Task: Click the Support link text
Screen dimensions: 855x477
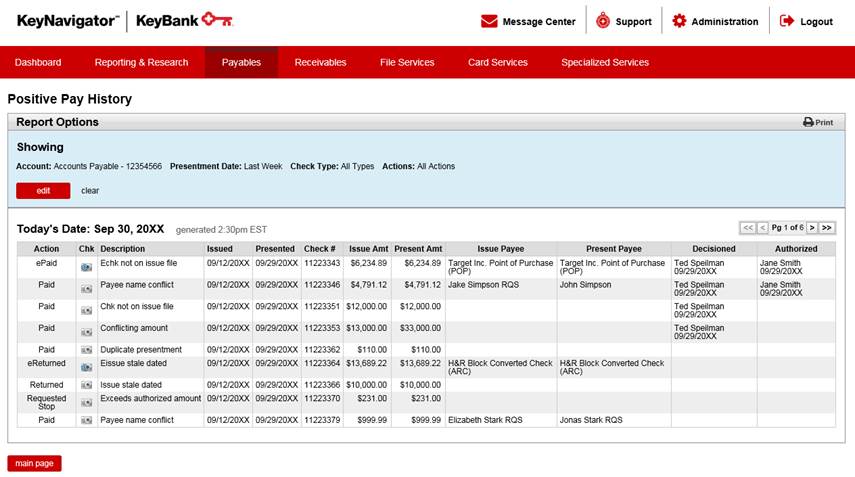Action: [x=633, y=22]
